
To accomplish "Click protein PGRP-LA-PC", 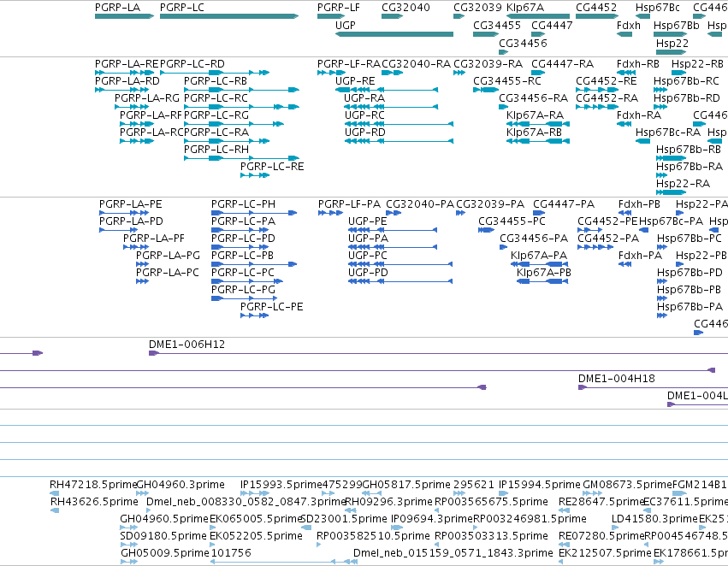I will click(168, 273).
